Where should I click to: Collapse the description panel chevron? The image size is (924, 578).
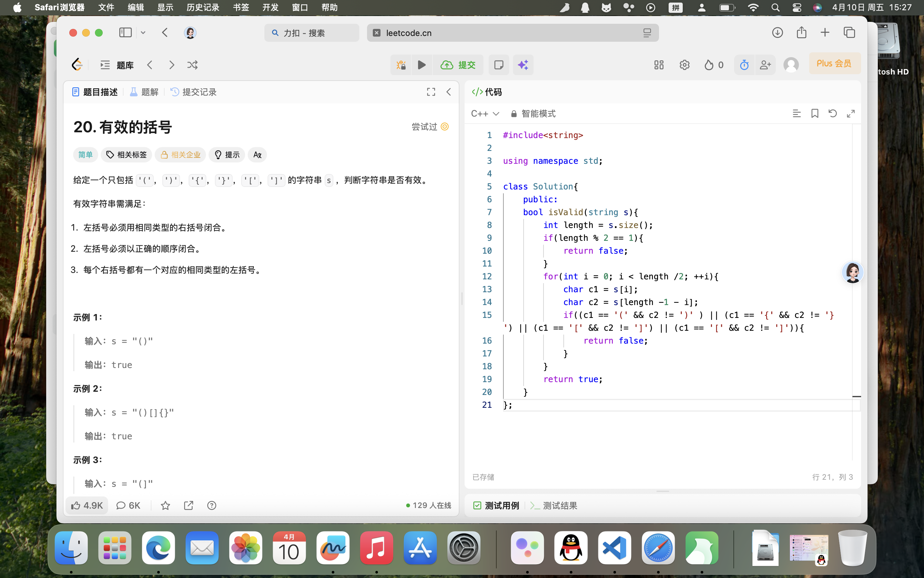click(449, 92)
